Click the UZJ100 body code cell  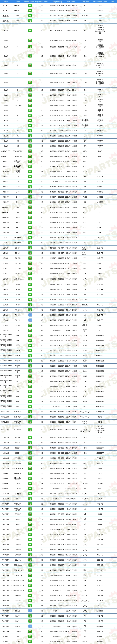[85, 300]
